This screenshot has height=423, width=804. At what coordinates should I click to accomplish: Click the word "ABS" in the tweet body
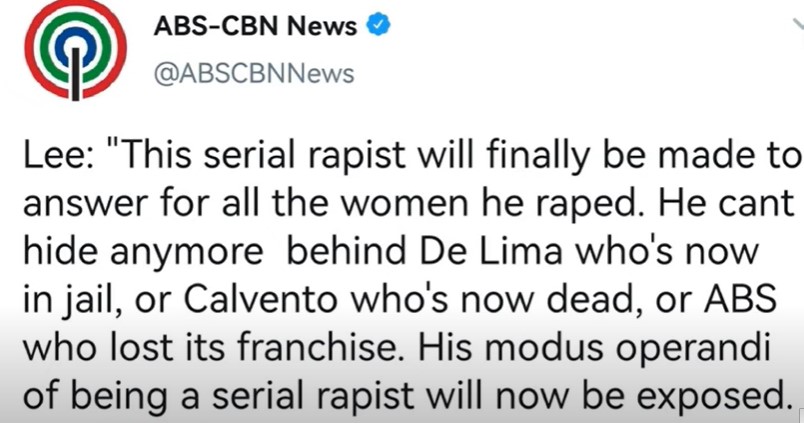point(740,299)
